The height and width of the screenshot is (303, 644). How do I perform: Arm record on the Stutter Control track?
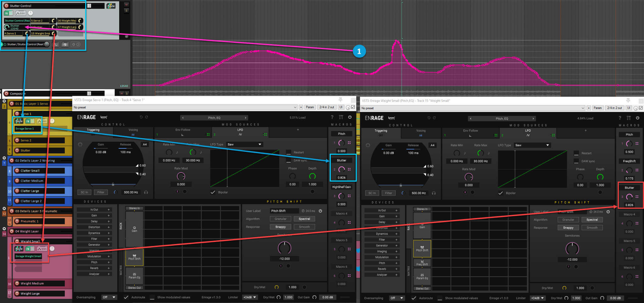pos(6,6)
